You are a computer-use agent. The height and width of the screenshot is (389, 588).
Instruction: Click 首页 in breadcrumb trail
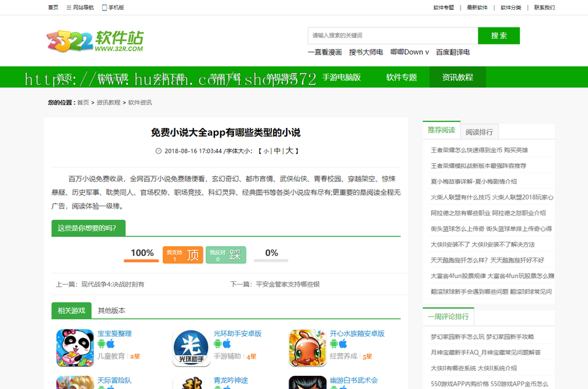pos(83,102)
